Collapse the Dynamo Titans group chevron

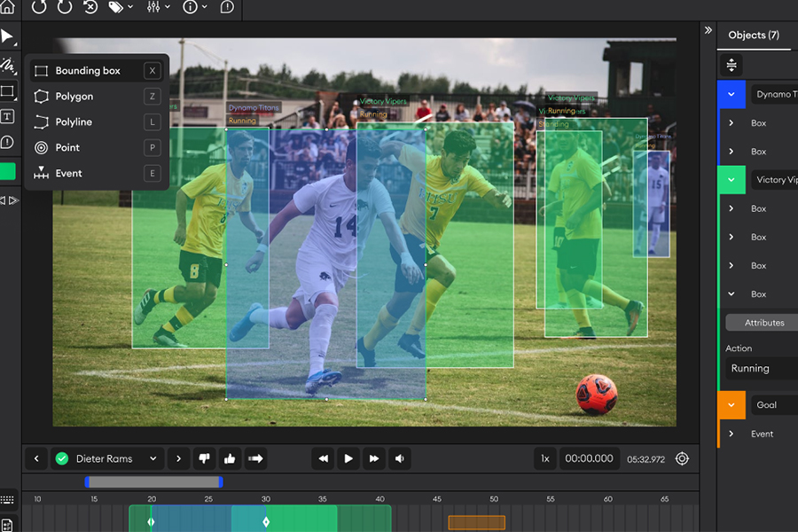731,94
